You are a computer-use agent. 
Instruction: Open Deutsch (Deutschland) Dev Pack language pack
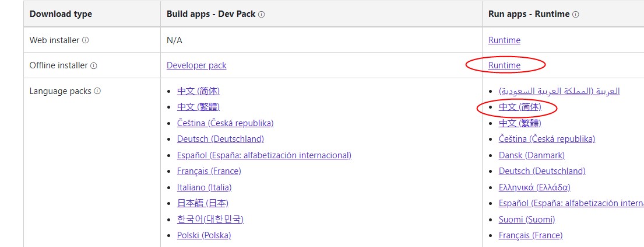[220, 139]
